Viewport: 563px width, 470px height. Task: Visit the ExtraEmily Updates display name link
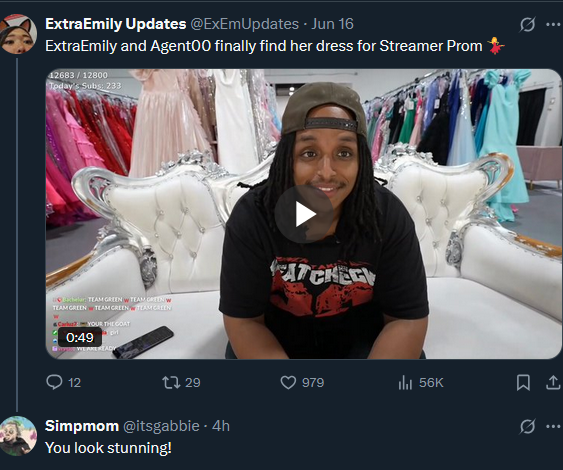[116, 24]
